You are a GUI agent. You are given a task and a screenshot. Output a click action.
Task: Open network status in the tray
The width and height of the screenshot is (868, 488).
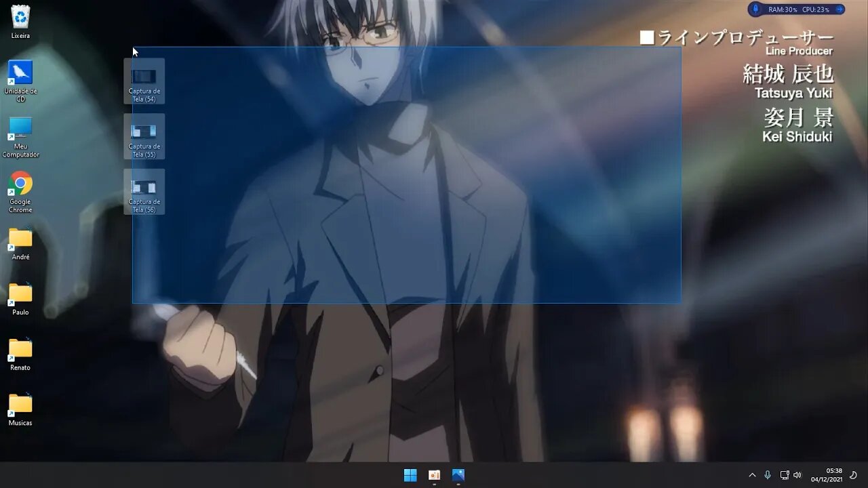pos(785,475)
